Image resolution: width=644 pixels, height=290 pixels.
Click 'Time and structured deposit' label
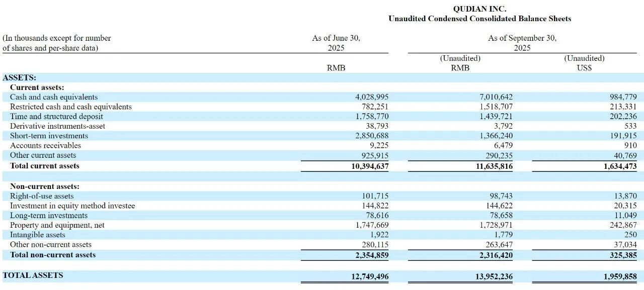coord(56,116)
